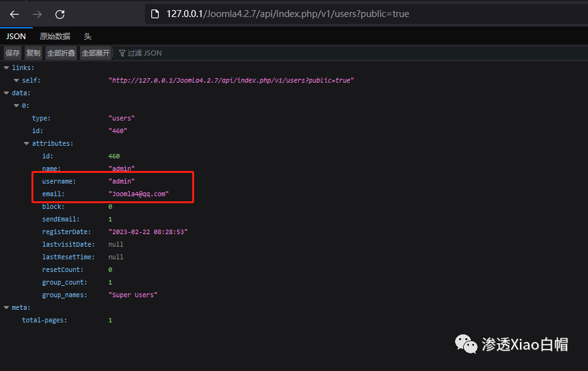Click the lastResetTime key
588x371 pixels.
pyautogui.click(x=68, y=257)
